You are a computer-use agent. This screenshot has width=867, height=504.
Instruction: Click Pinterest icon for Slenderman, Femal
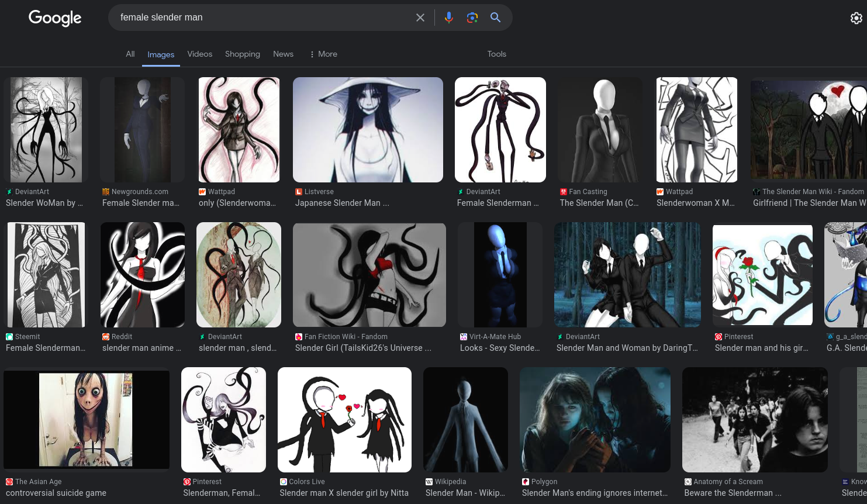pyautogui.click(x=187, y=482)
